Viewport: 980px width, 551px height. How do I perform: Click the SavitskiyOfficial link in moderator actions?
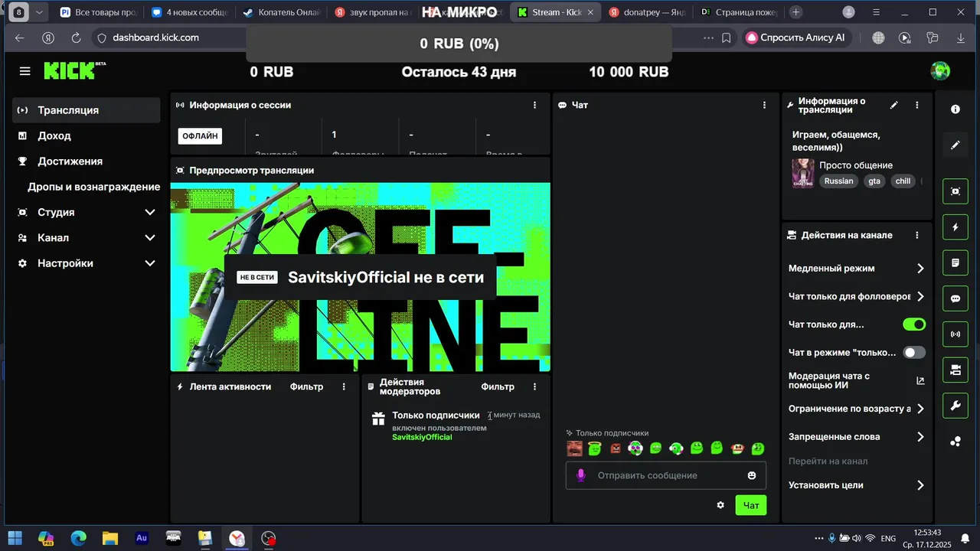422,437
